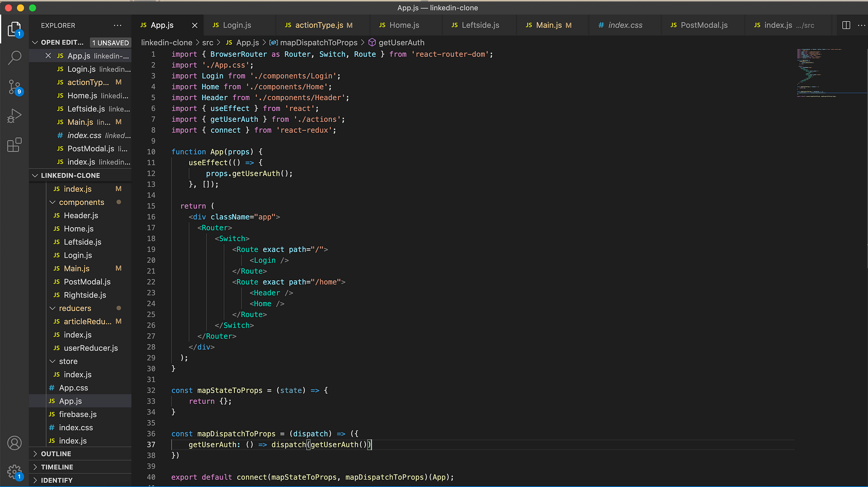This screenshot has width=868, height=487.
Task: Open PostModal.js in Open Editors list
Action: click(80, 149)
